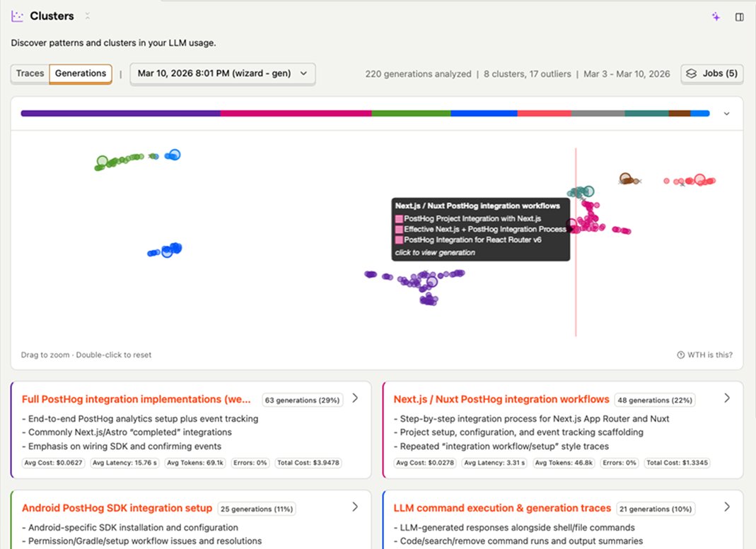Viewport: 756px width, 549px height.
Task: Click the brown segment of distribution bar
Action: pos(680,114)
